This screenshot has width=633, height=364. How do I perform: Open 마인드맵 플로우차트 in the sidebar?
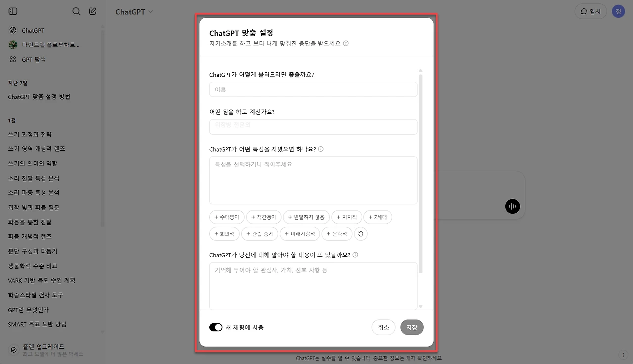coord(50,45)
